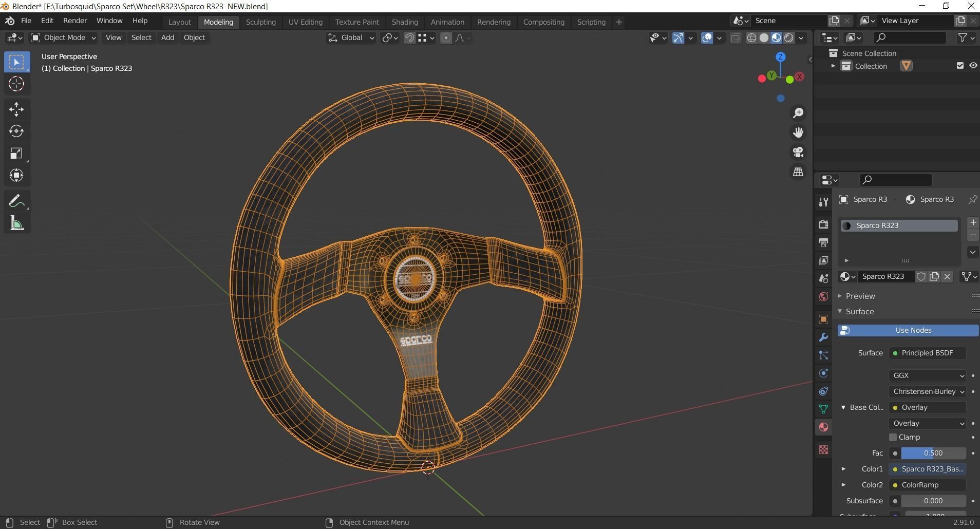Screen dimensions: 980x529
Task: Select the Move tool in toolbar
Action: (x=16, y=109)
